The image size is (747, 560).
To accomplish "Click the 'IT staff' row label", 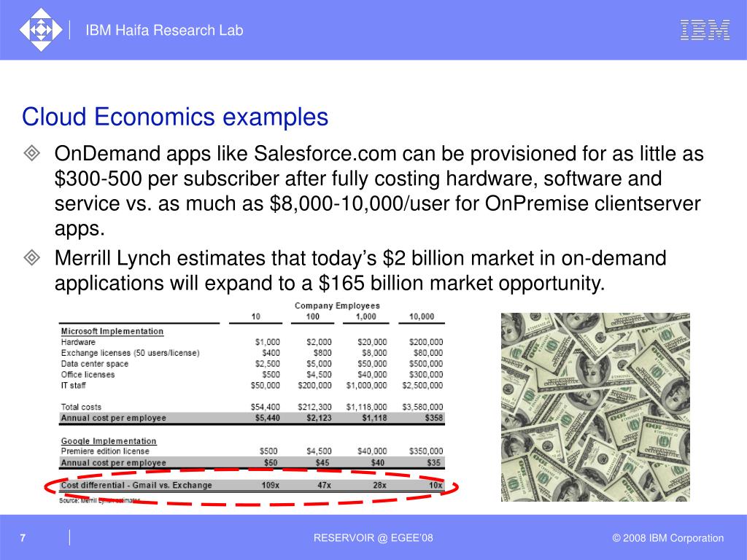I will click(x=74, y=385).
